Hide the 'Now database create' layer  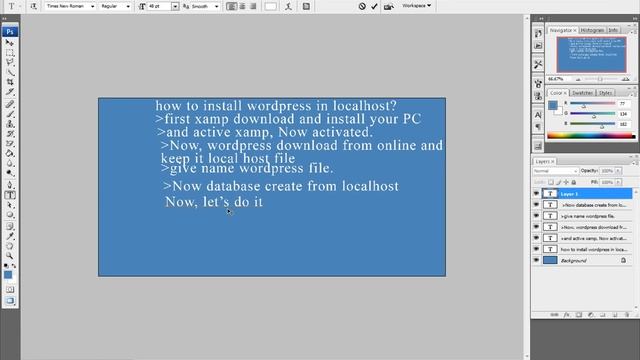536,204
